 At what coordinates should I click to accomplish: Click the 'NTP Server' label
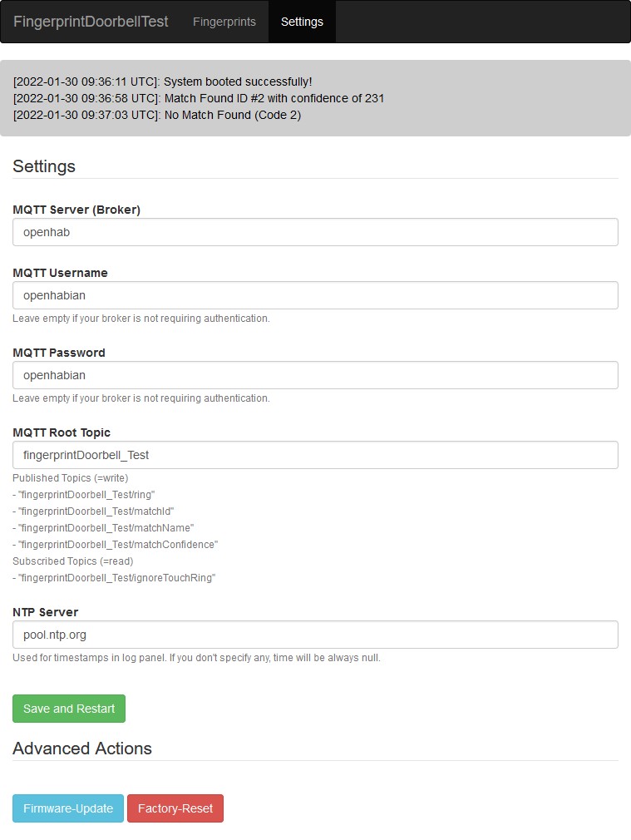pos(46,612)
